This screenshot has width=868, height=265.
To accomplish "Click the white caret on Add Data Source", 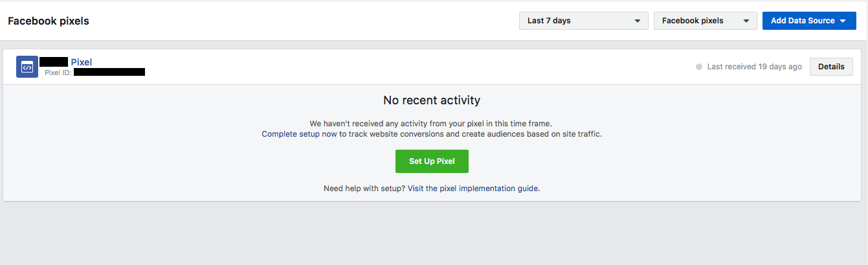I will [843, 21].
